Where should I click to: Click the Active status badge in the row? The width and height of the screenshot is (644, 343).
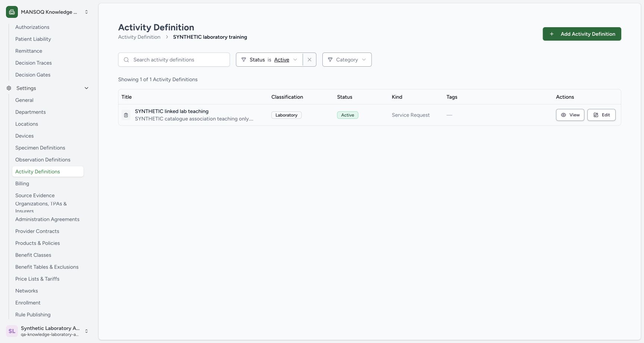point(347,115)
